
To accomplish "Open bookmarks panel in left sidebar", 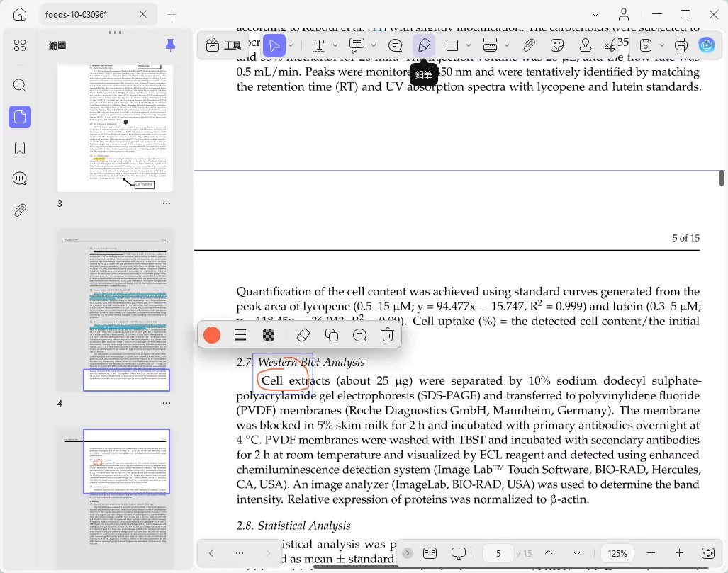I will pyautogui.click(x=20, y=148).
